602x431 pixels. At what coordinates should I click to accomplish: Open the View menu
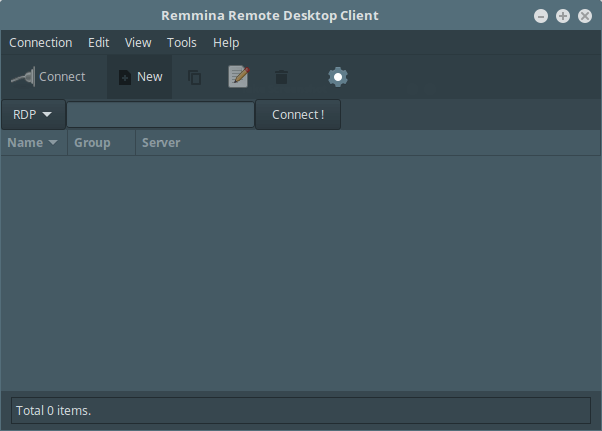pos(138,43)
